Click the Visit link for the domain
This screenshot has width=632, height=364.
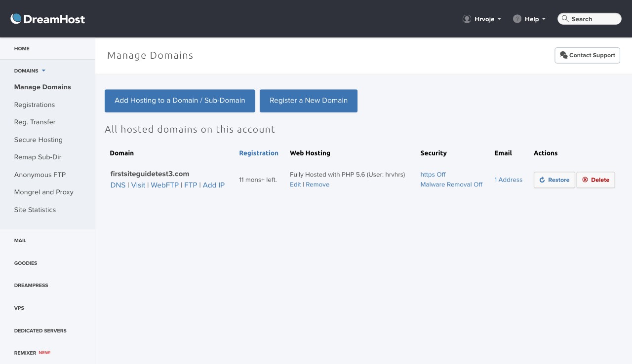coord(138,185)
